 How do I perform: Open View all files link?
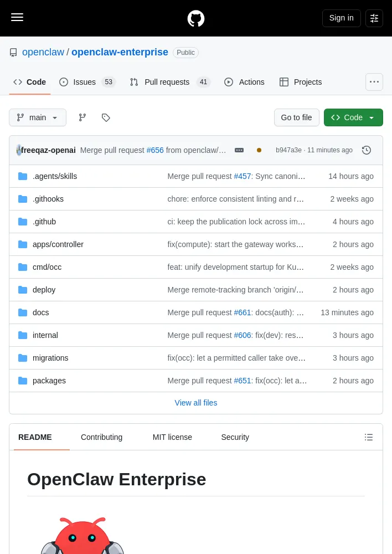pos(196,403)
